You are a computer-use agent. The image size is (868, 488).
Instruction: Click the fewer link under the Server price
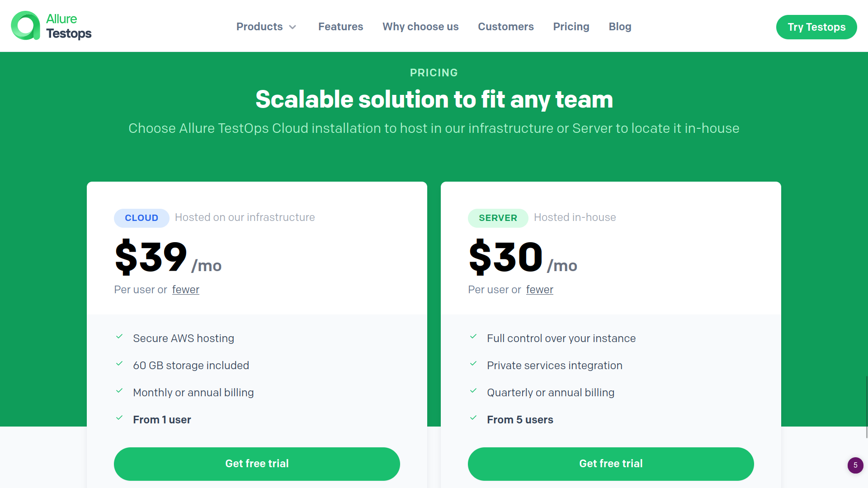[x=539, y=290]
